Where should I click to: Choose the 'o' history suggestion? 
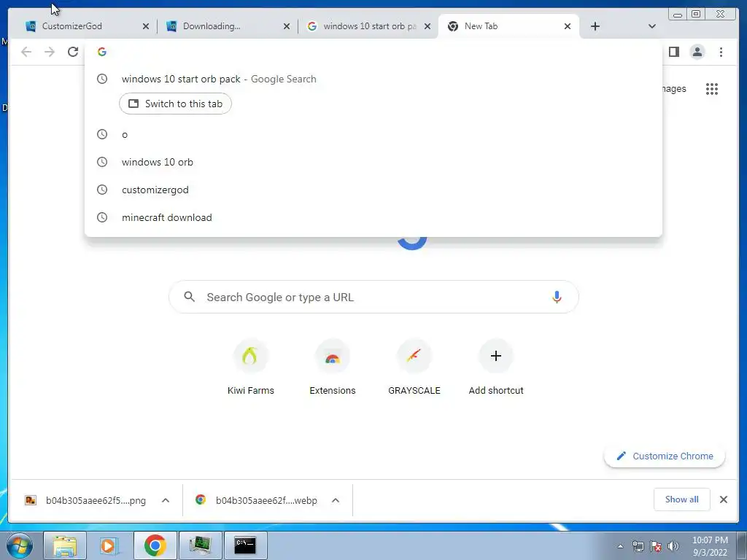pos(373,134)
